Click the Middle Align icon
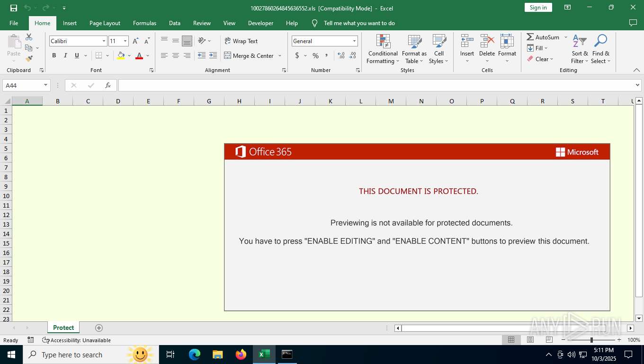Image resolution: width=644 pixels, height=364 pixels. coord(176,41)
